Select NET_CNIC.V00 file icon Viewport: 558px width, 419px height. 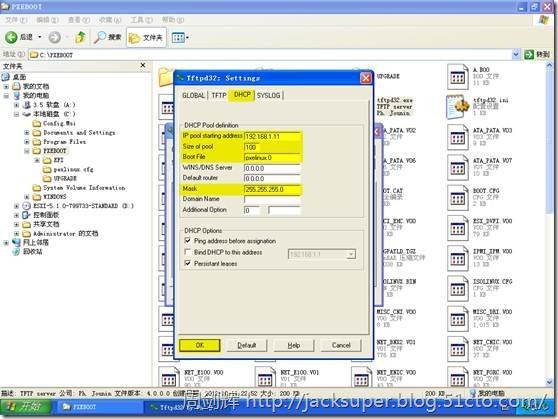pyautogui.click(x=458, y=349)
